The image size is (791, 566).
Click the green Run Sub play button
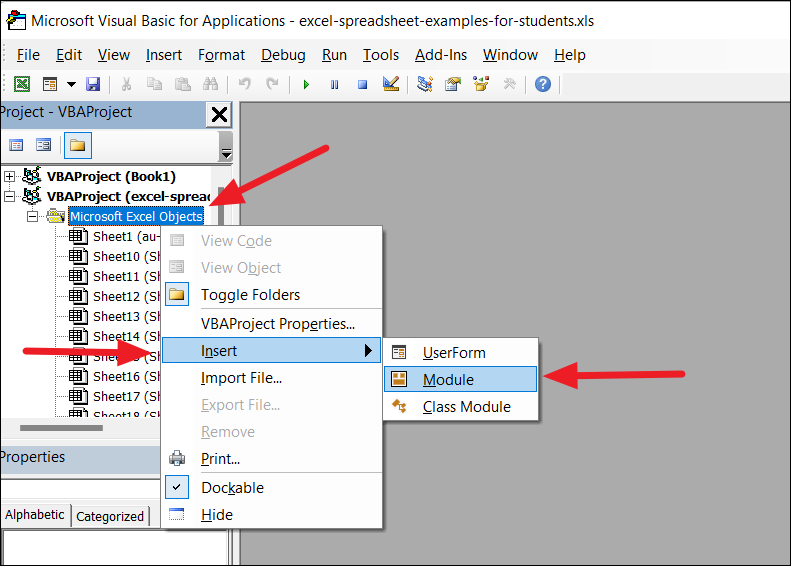306,84
